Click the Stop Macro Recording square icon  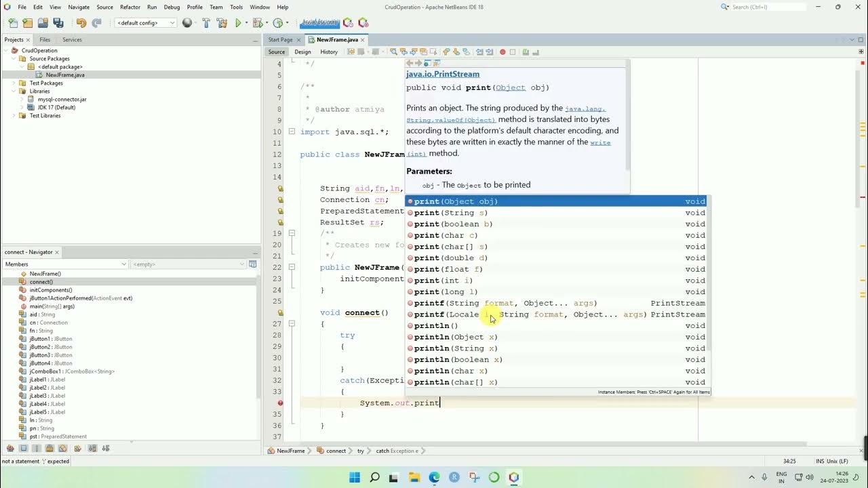[x=513, y=52]
